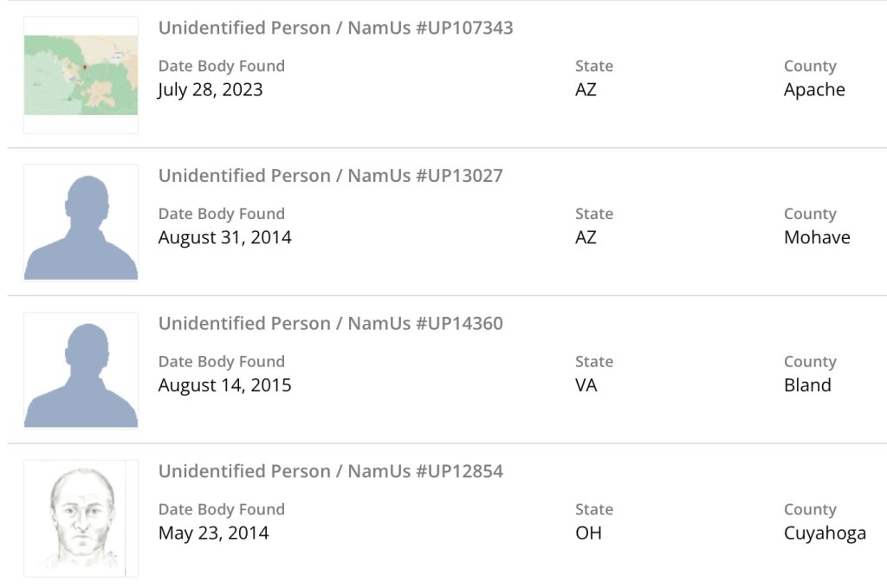Click the July 28, 2023 found date
The image size is (887, 588).
(x=210, y=90)
